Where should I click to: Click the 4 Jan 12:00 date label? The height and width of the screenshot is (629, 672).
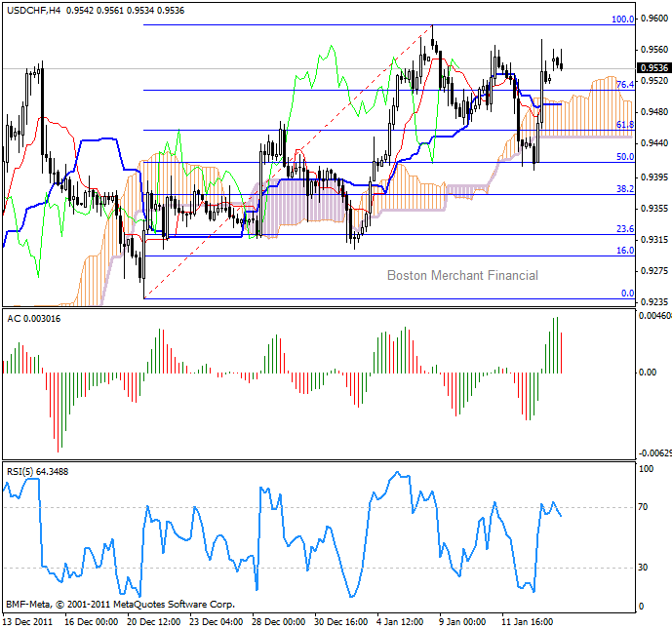click(400, 622)
